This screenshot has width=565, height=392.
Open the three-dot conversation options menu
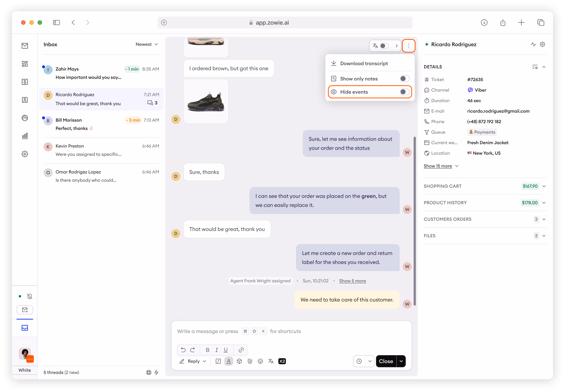tap(409, 46)
